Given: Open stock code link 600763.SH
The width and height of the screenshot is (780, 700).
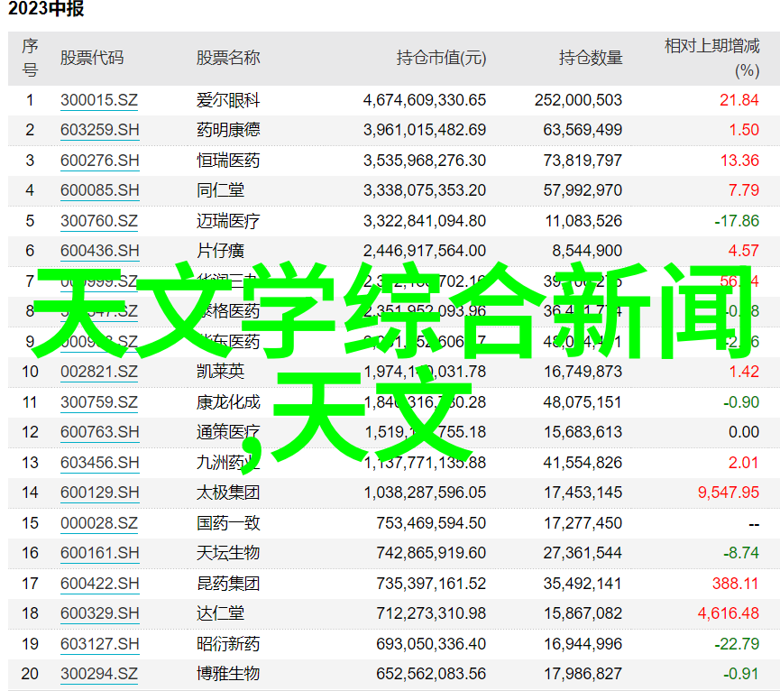Looking at the screenshot, I should pyautogui.click(x=99, y=432).
